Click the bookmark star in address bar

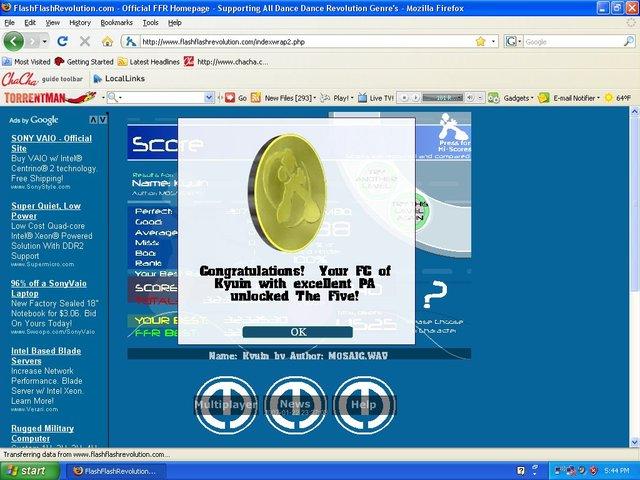coord(480,41)
